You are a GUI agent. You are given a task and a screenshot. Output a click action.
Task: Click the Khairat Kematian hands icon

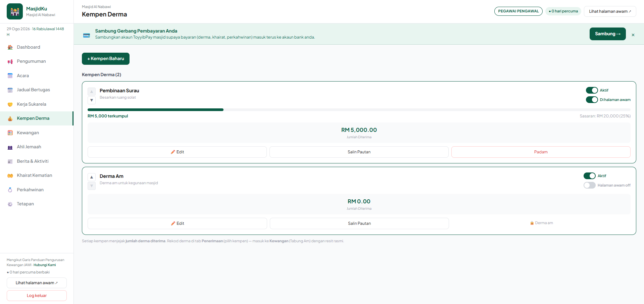click(10, 175)
